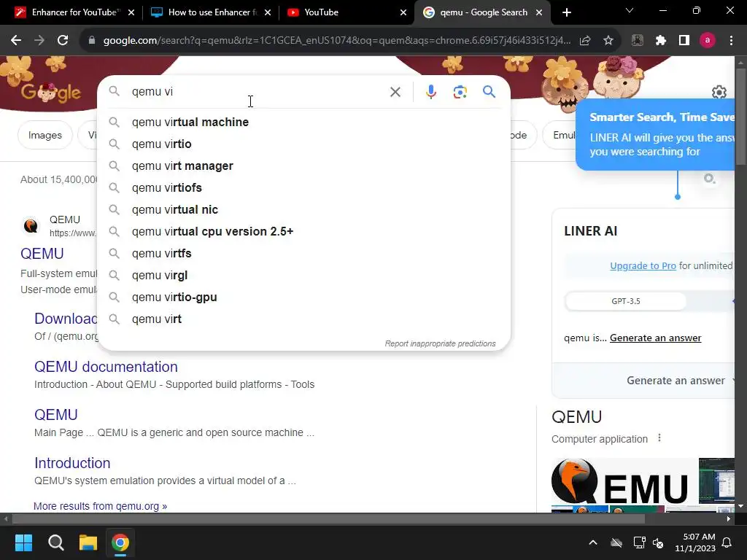The width and height of the screenshot is (747, 560).
Task: Open the QEMU documentation link
Action: coord(106,367)
